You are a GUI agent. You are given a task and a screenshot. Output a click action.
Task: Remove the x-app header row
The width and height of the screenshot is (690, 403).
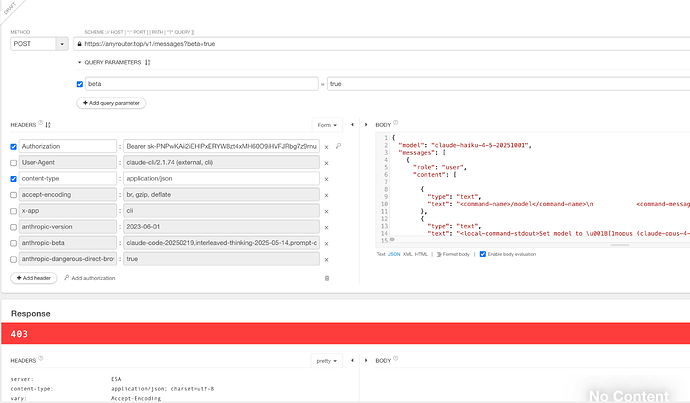(327, 212)
